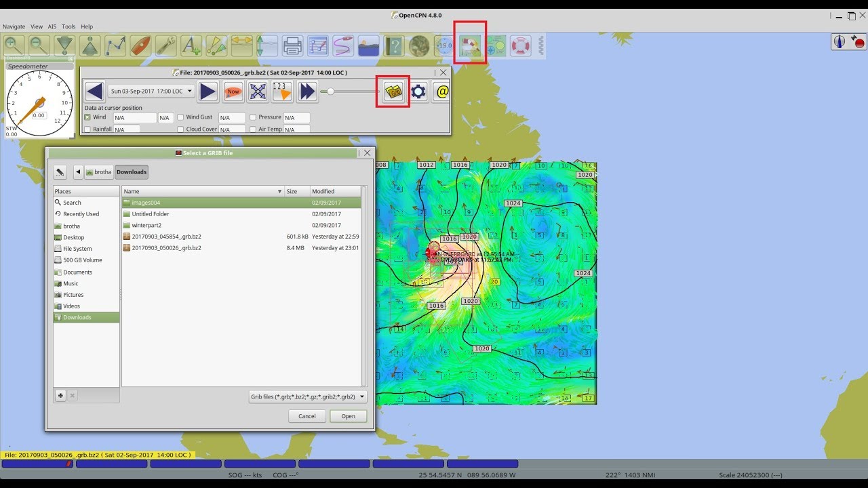
Task: Zoom to GRIB area with crossed-arrows icon
Action: click(x=258, y=91)
